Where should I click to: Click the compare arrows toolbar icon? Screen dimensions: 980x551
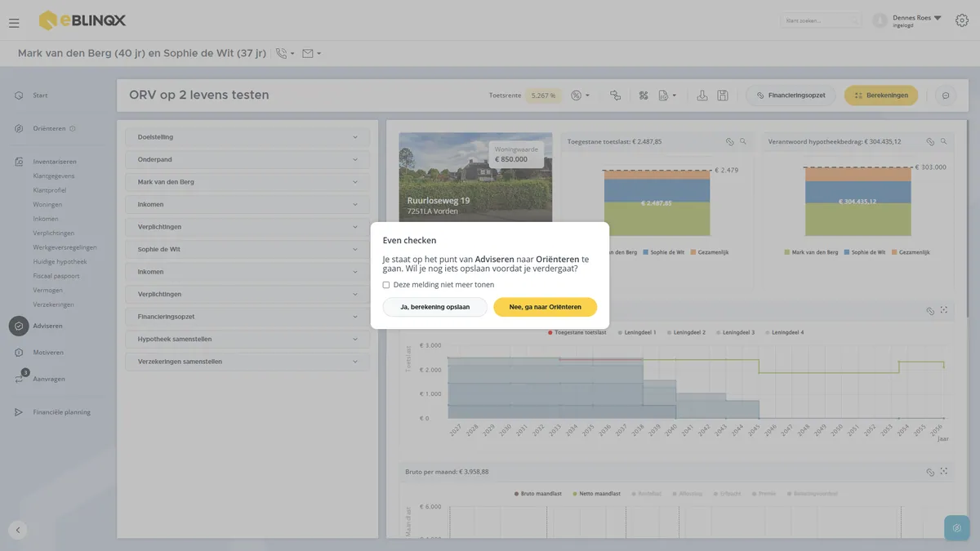pos(615,96)
